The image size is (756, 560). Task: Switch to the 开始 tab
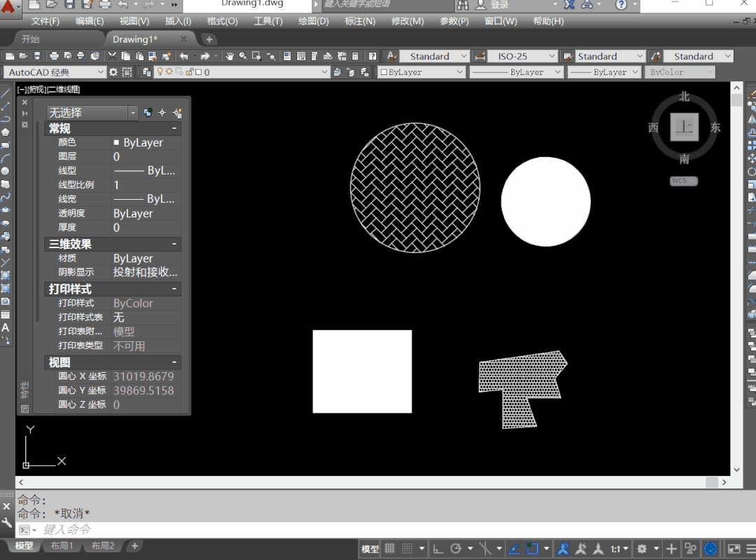(30, 39)
